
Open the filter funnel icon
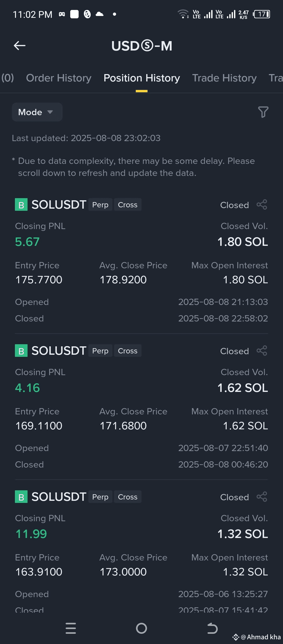point(263,112)
